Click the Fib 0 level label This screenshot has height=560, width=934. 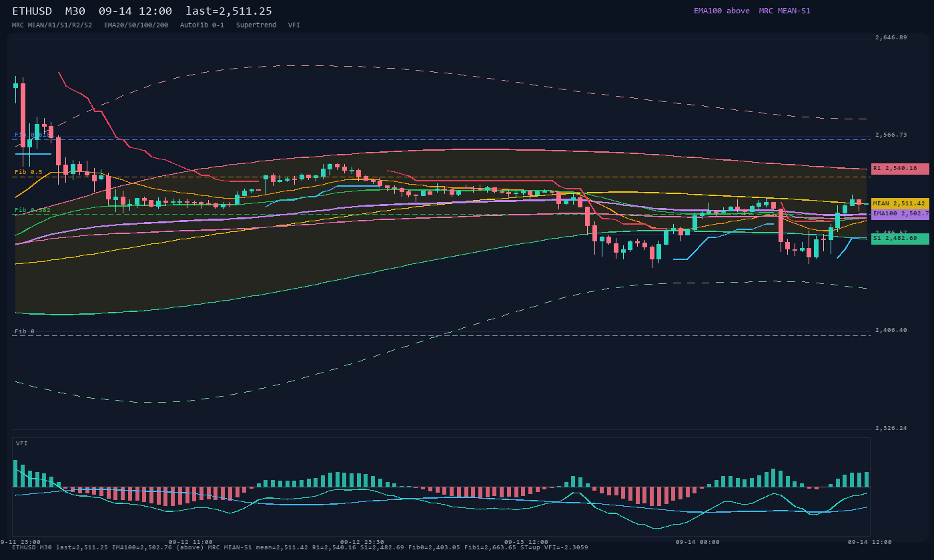tap(25, 331)
